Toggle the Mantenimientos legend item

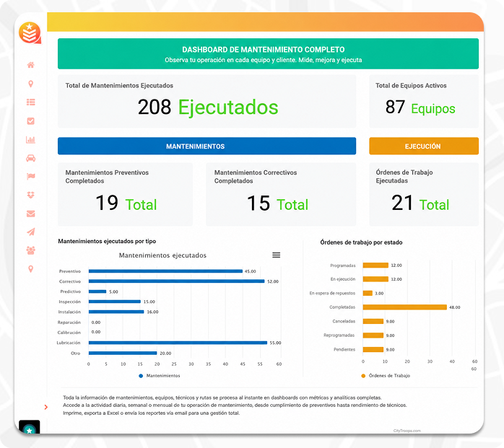[160, 375]
